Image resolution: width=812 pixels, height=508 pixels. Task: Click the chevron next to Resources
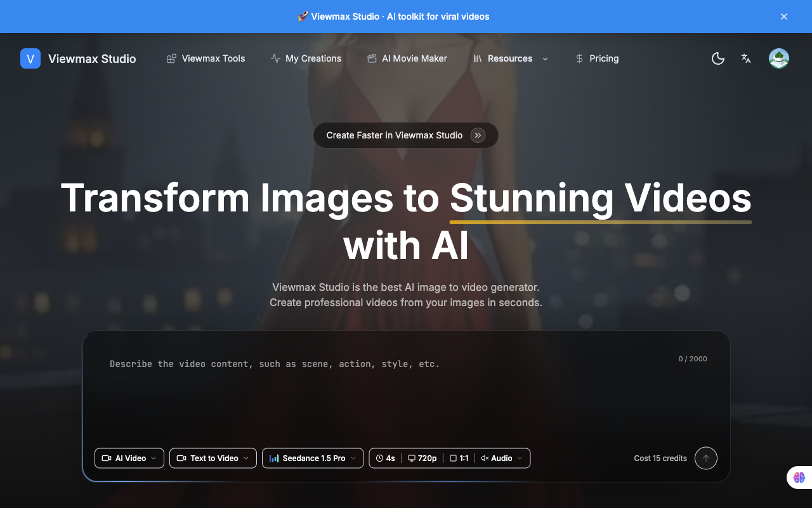tap(545, 58)
